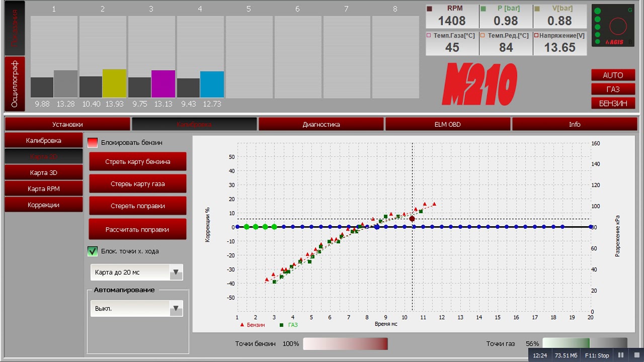Pause the screen recording
644x362 pixels.
[x=620, y=355]
